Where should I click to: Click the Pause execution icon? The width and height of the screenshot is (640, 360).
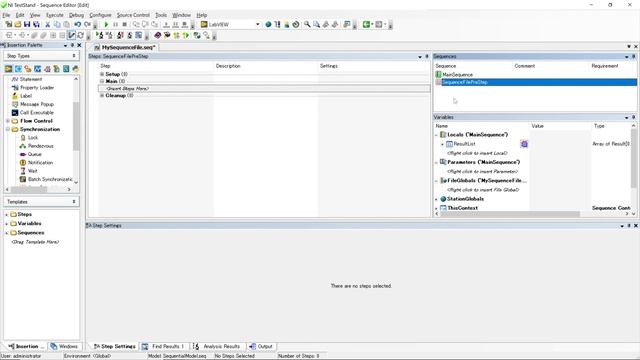[x=116, y=24]
